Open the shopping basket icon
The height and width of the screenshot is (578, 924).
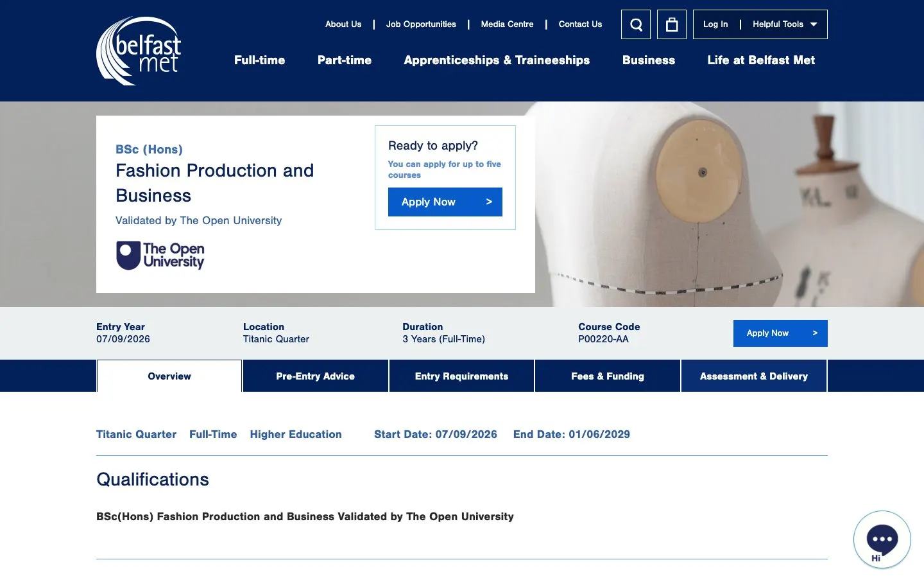tap(672, 24)
